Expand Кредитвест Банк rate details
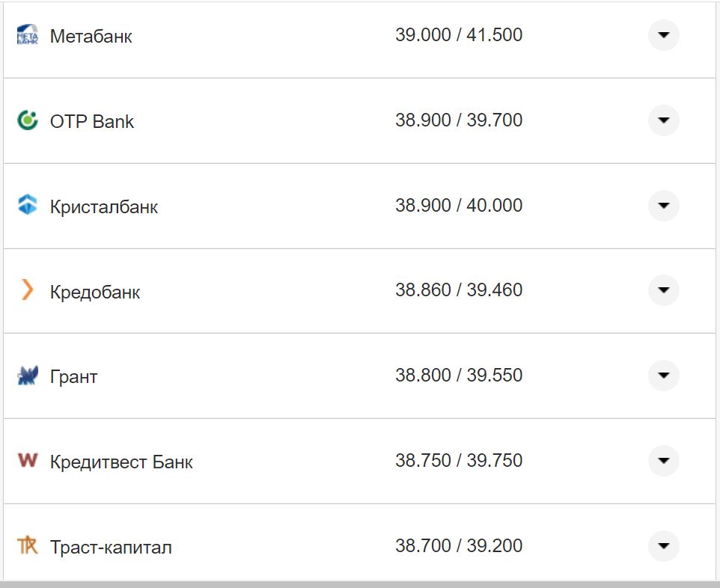The width and height of the screenshot is (720, 588). pos(663,460)
